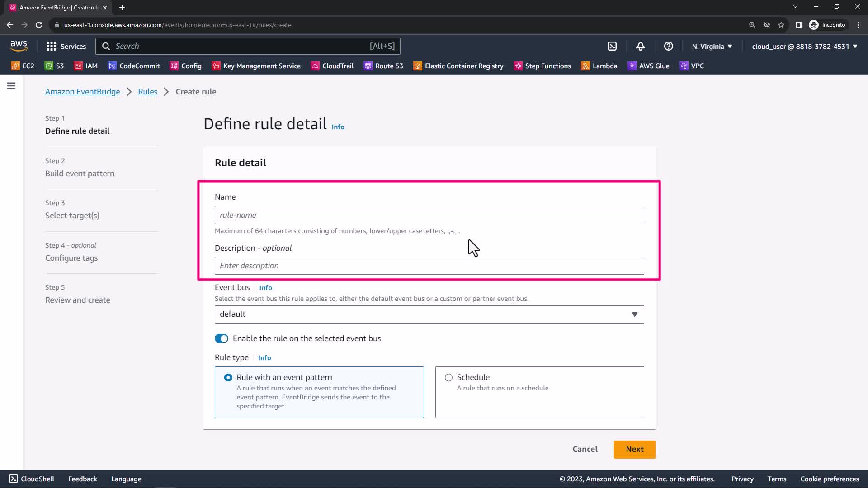Viewport: 868px width, 488px height.
Task: Open the Step Functions favorite shortcut
Action: 542,66
